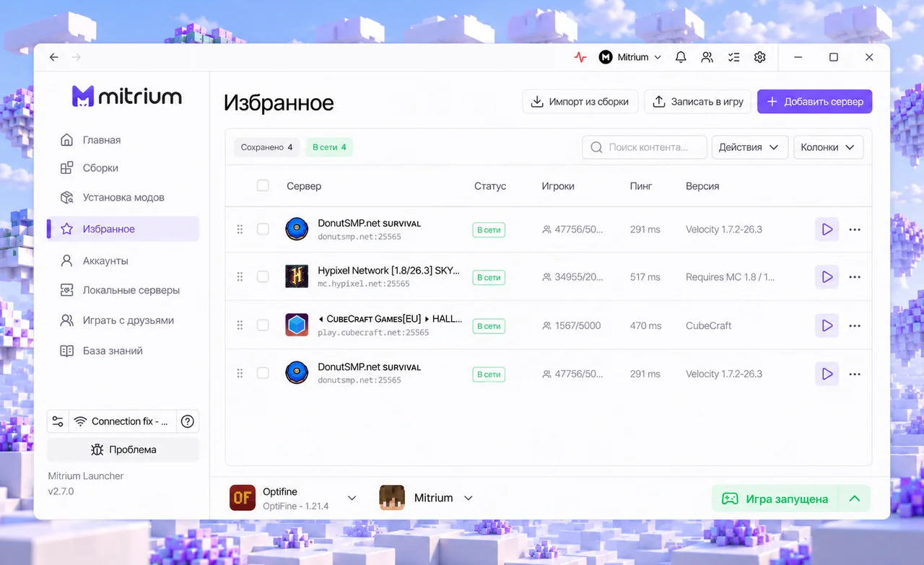Click Добавить сервер button
The image size is (924, 565).
[814, 102]
